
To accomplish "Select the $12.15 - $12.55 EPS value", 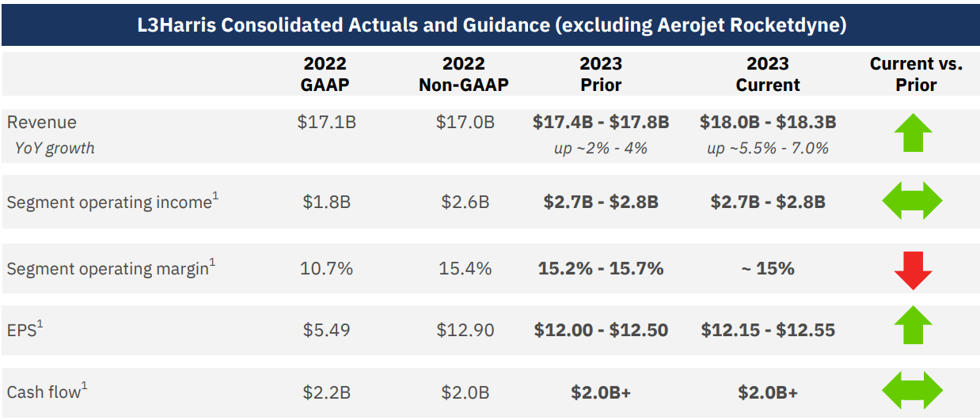I will coord(768,330).
